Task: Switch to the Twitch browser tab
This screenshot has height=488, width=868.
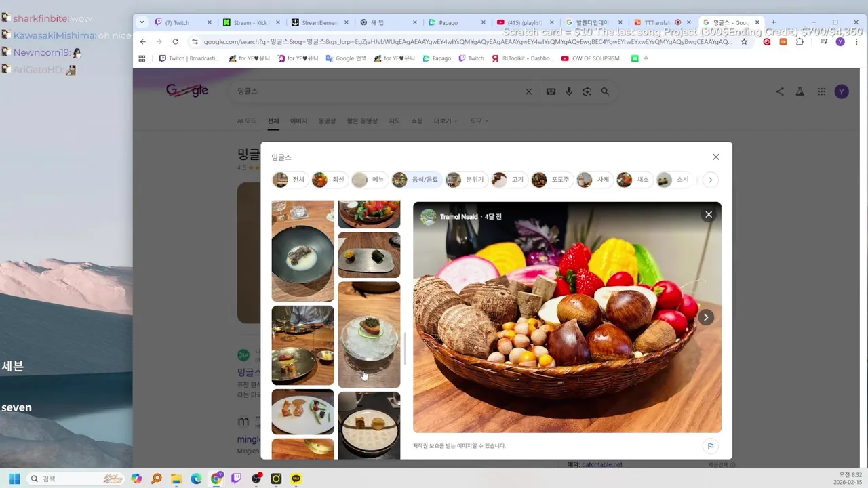Action: point(183,22)
